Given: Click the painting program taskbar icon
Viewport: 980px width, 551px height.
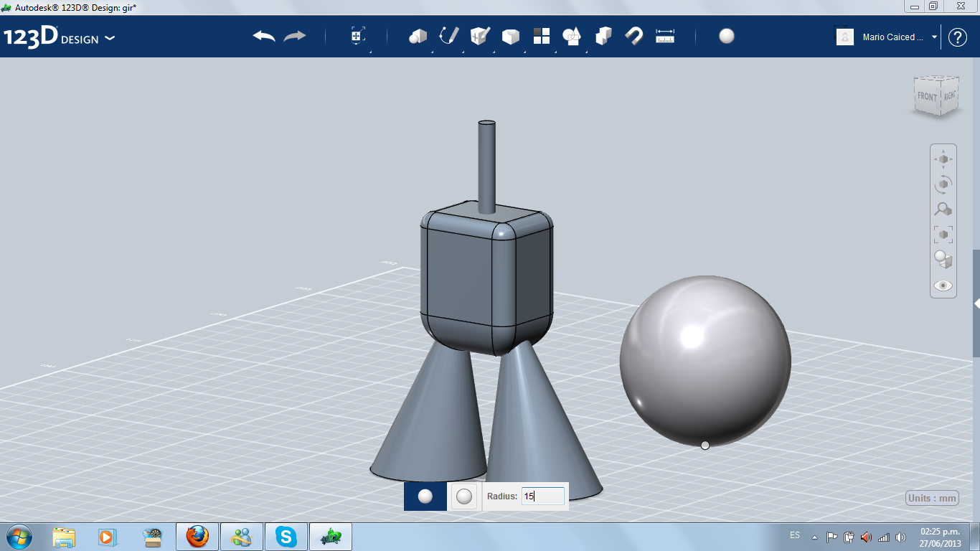Looking at the screenshot, I should tap(152, 537).
